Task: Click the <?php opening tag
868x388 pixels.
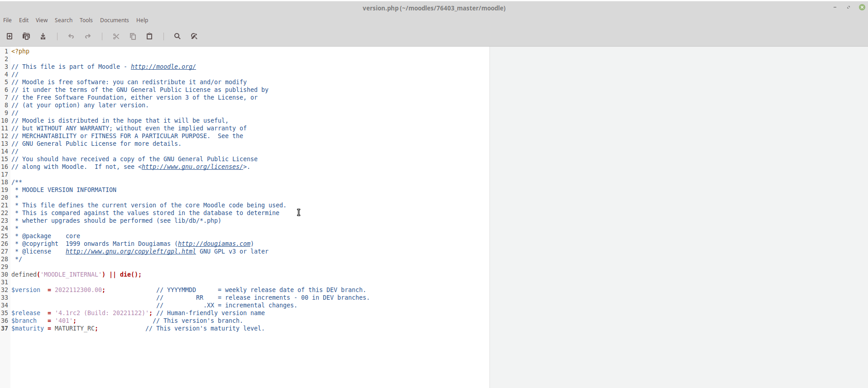Action: (x=20, y=51)
